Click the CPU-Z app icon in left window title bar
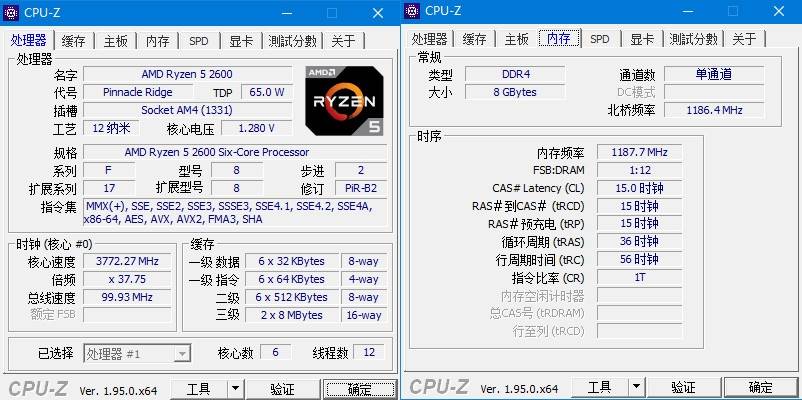The width and height of the screenshot is (802, 400). click(11, 12)
